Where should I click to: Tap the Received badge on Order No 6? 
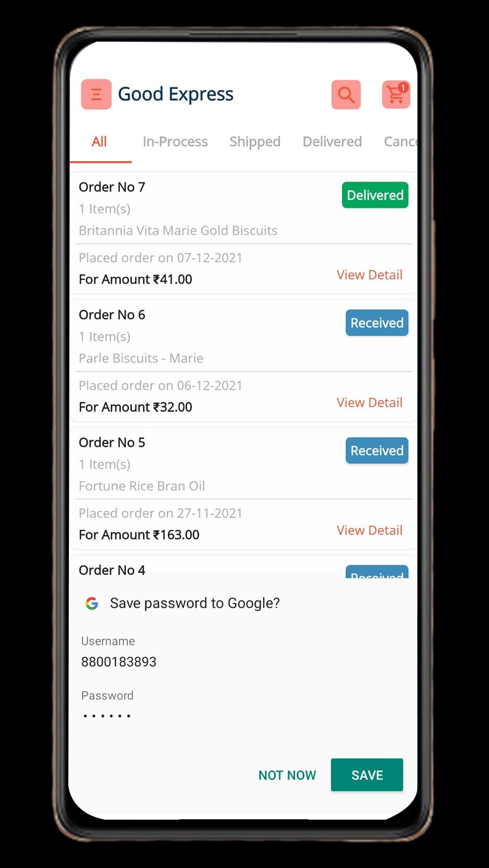tap(377, 323)
